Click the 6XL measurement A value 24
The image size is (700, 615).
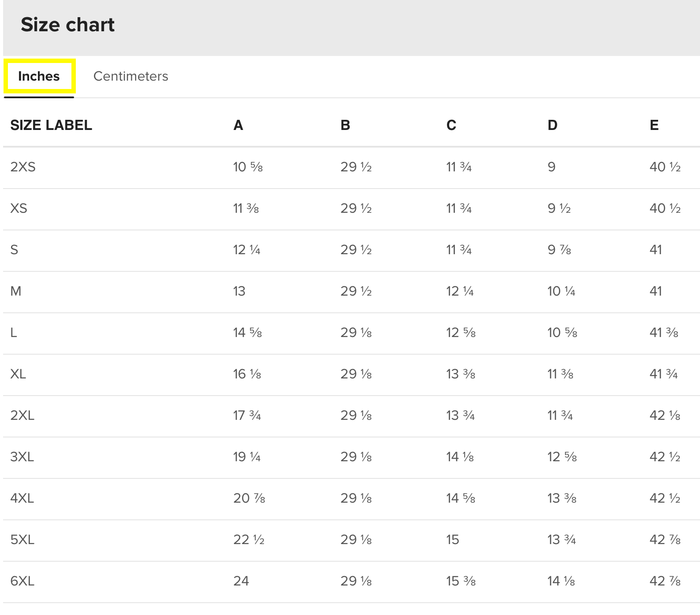[x=241, y=581]
